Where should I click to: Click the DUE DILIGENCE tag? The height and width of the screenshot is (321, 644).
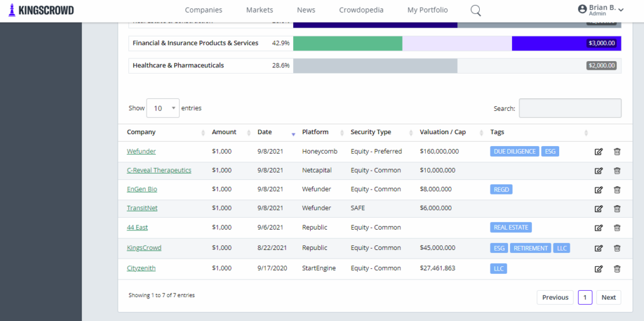[x=514, y=152]
